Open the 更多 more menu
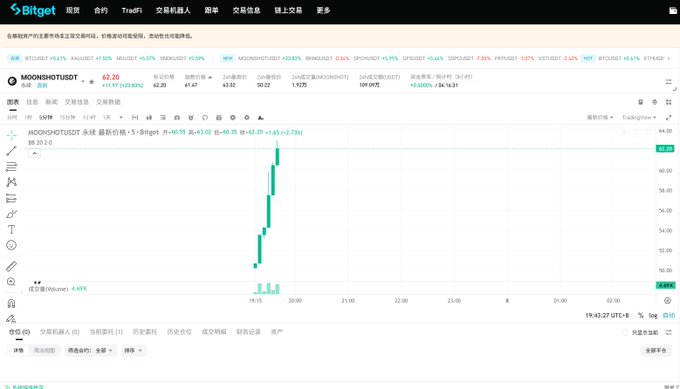The width and height of the screenshot is (680, 389). click(x=323, y=10)
